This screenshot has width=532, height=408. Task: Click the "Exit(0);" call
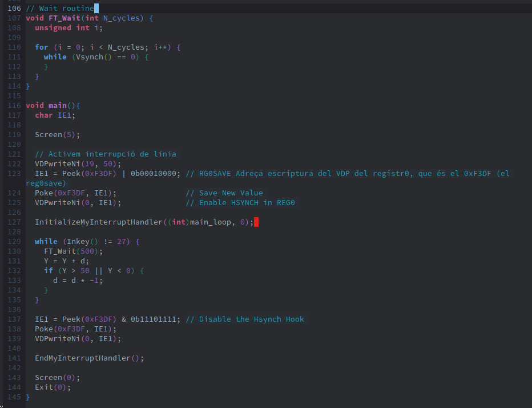(53, 387)
